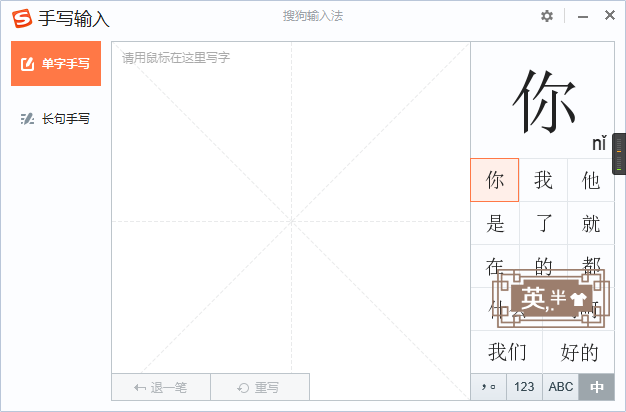The height and width of the screenshot is (412, 626).
Task: Toggle punctuation mark on floating bar
Action: [x=549, y=308]
